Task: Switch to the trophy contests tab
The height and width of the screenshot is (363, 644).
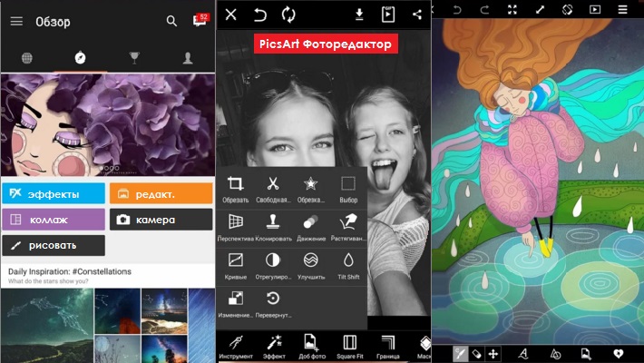Action: pos(134,59)
